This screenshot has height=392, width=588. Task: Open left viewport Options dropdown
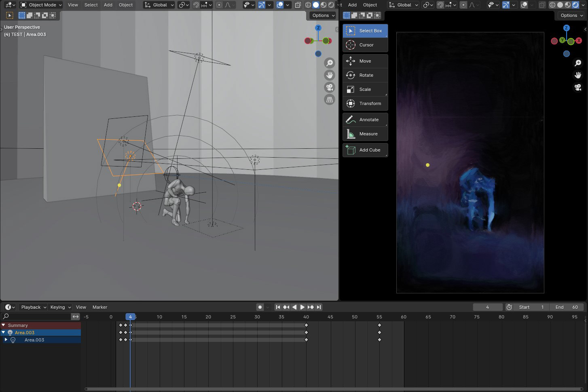coord(323,15)
